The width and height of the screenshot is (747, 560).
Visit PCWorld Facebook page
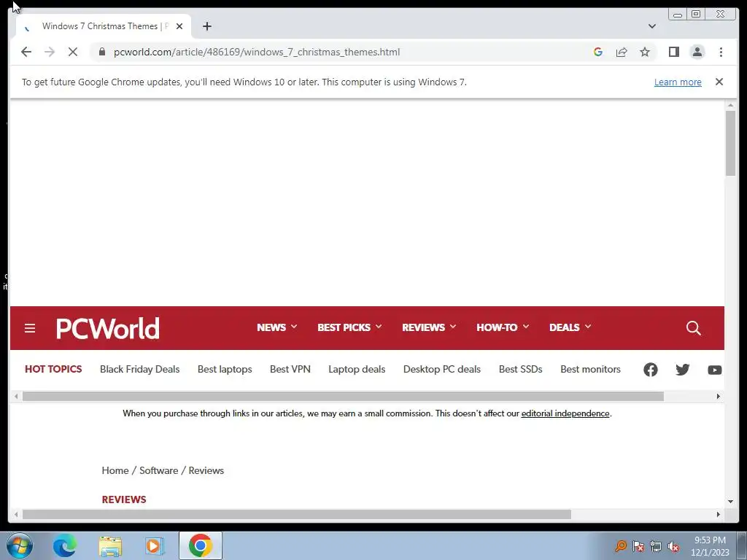tap(650, 370)
